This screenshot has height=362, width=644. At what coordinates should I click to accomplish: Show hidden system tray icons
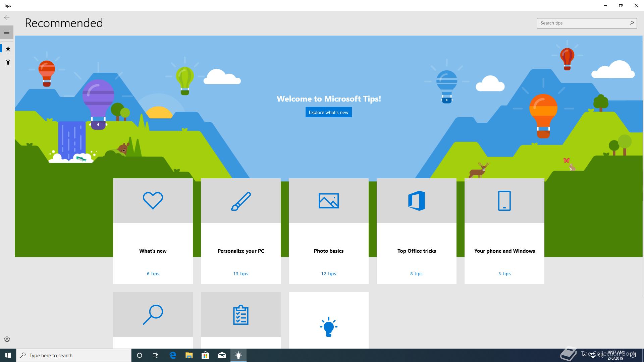point(585,356)
